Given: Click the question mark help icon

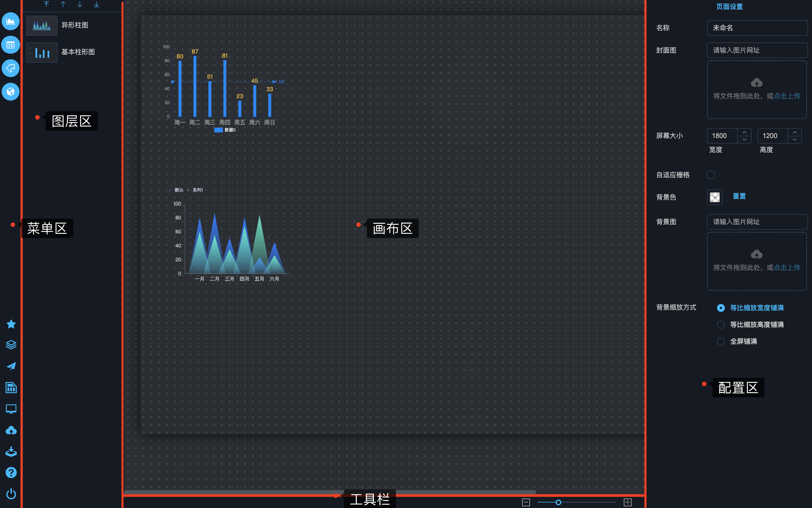Looking at the screenshot, I should pyautogui.click(x=11, y=473).
